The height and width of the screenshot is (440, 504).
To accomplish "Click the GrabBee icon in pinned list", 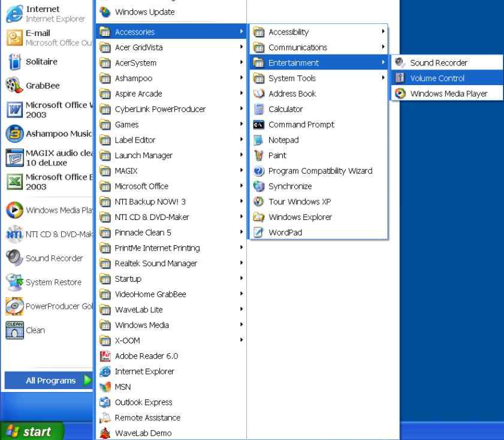I will tap(14, 86).
